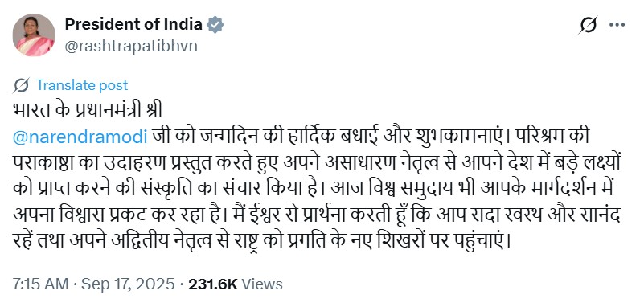Click the word Views after the count
Screen dimensions: 644x307
click(262, 284)
